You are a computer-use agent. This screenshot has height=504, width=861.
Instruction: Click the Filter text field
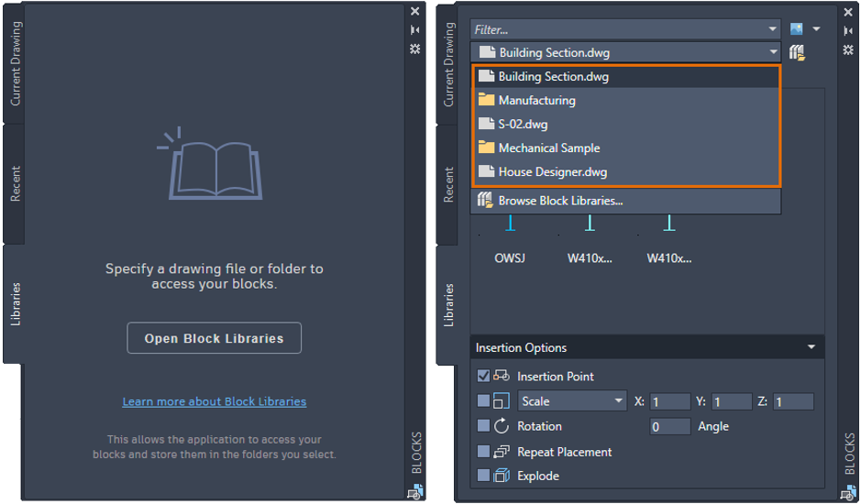pos(618,29)
